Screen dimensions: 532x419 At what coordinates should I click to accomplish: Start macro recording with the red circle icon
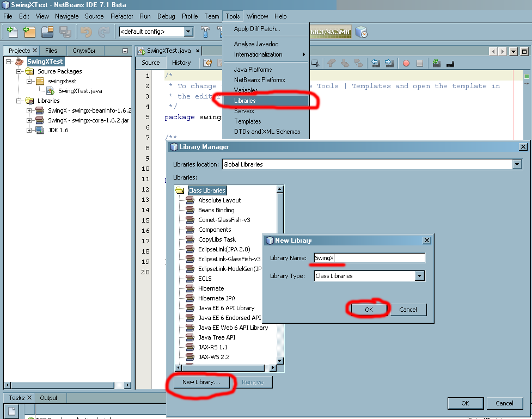point(406,63)
